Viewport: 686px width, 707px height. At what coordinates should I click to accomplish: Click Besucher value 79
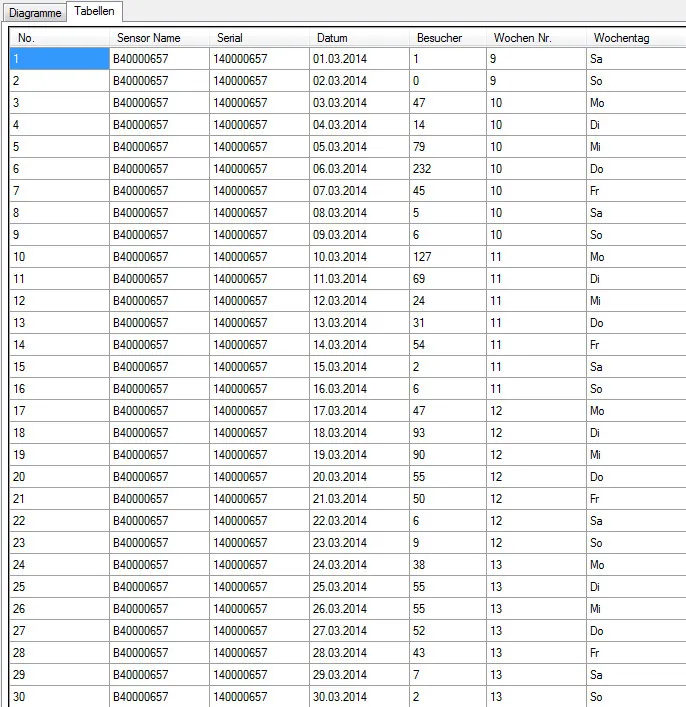coord(448,147)
